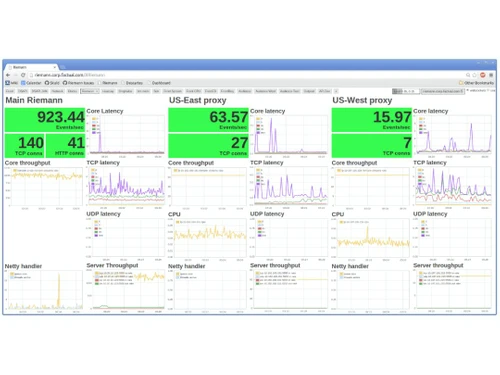The height and width of the screenshot is (375, 500).
Task: Open the Riemann Issues GitHub bookmark
Action: [x=78, y=83]
